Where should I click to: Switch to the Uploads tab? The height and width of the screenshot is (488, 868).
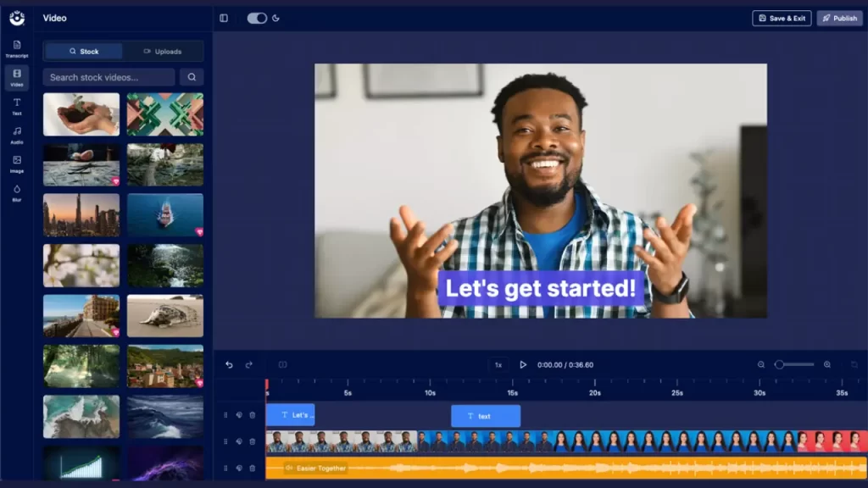[163, 52]
